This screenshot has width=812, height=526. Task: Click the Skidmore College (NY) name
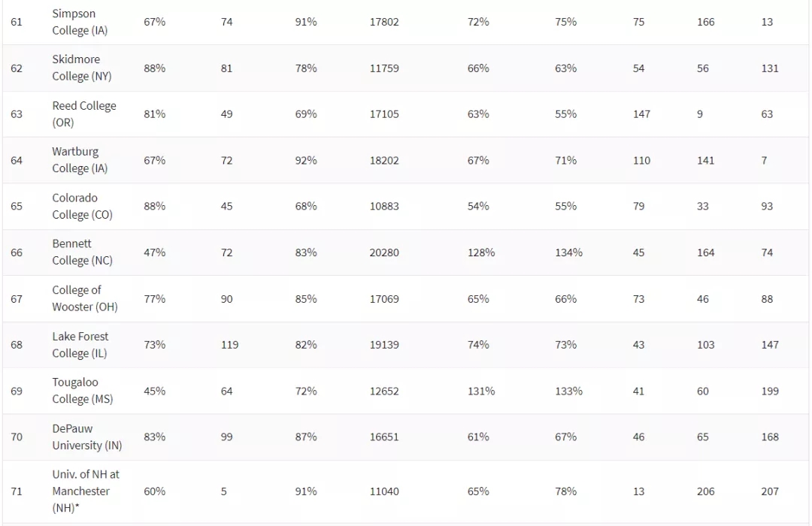click(81, 68)
